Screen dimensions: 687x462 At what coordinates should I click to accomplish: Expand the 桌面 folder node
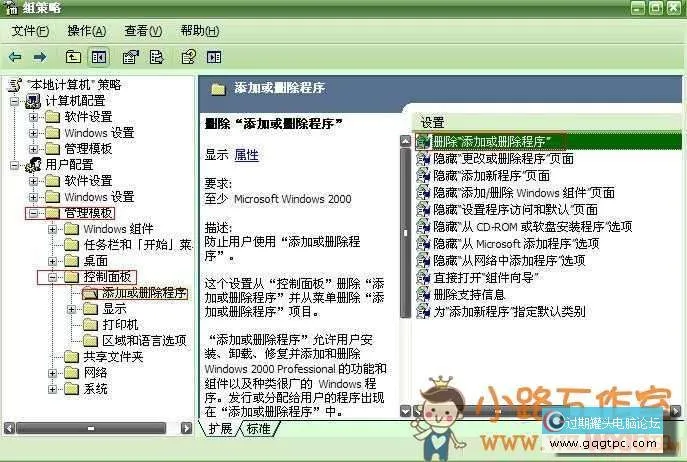[52, 261]
